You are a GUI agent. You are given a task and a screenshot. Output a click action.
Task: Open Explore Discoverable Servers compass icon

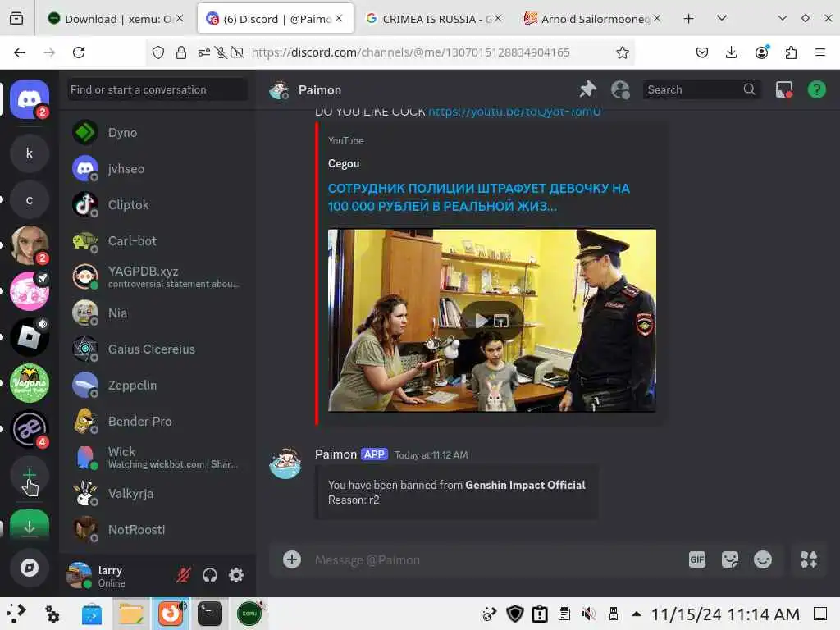coord(30,568)
